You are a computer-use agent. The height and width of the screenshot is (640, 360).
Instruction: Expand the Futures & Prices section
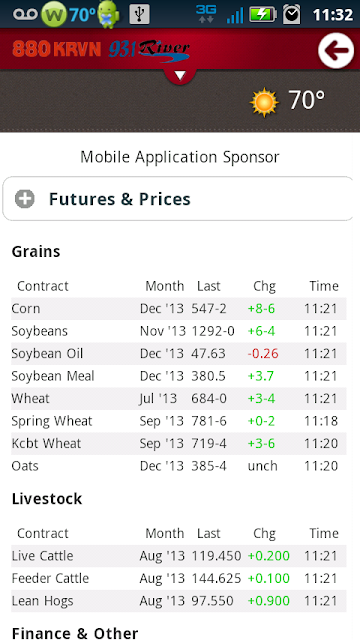178,199
